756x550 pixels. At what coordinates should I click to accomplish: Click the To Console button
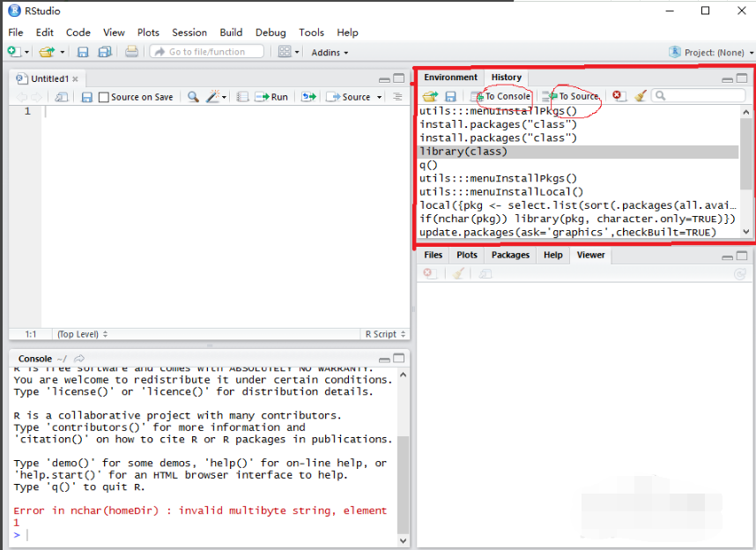[x=500, y=96]
